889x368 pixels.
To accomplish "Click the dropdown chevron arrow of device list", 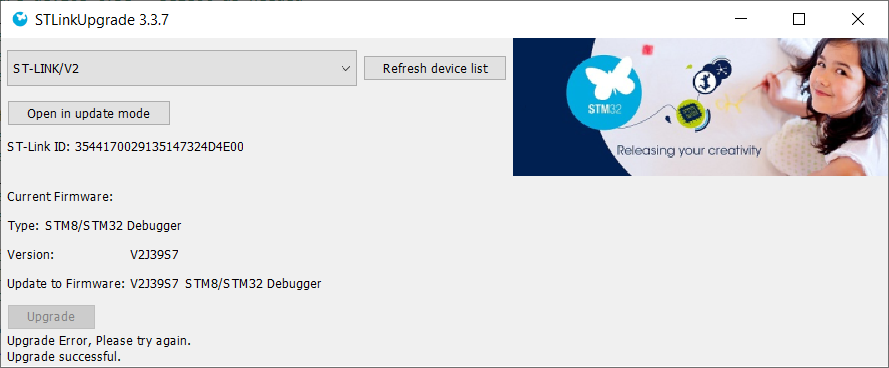I will point(346,69).
